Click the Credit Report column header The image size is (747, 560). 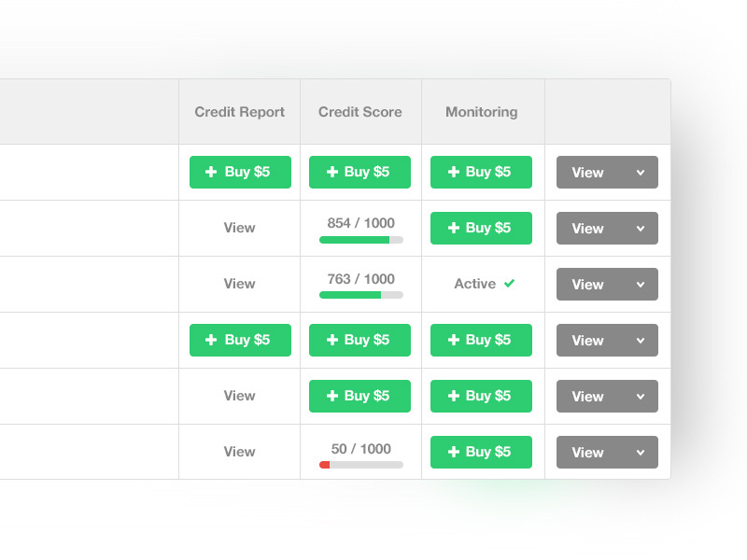tap(239, 112)
